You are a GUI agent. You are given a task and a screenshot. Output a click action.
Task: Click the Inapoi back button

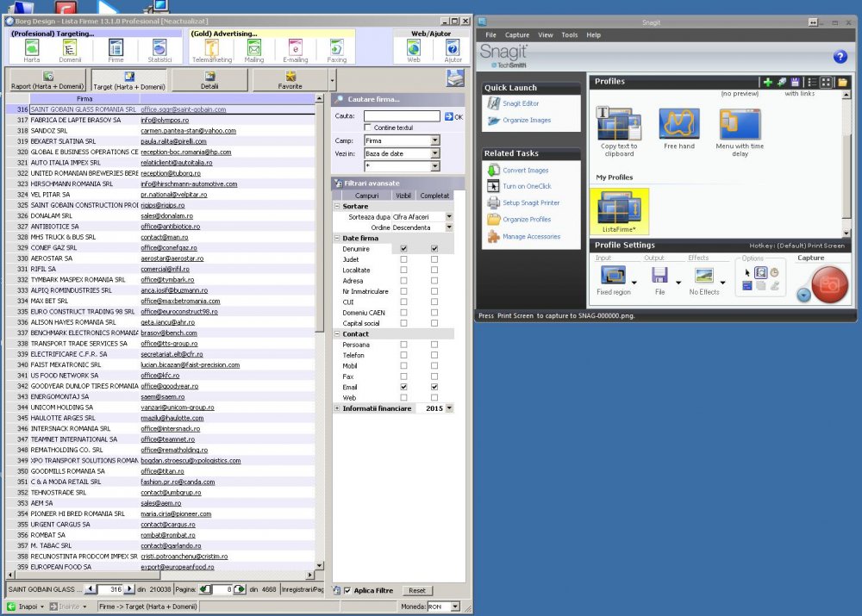[25, 607]
